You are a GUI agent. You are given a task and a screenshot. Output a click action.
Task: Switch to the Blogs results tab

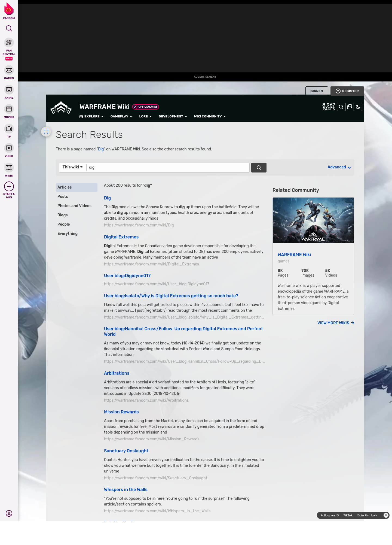point(63,215)
